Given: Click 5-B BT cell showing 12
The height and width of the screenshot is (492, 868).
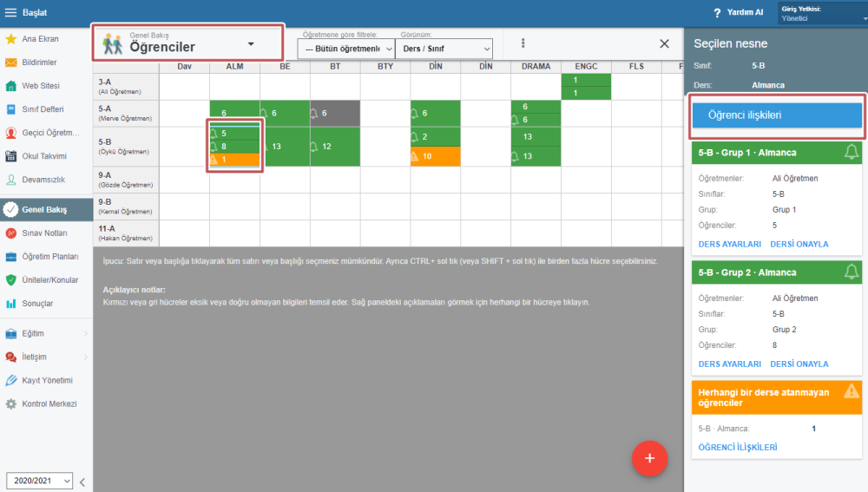Looking at the screenshot, I should [335, 147].
